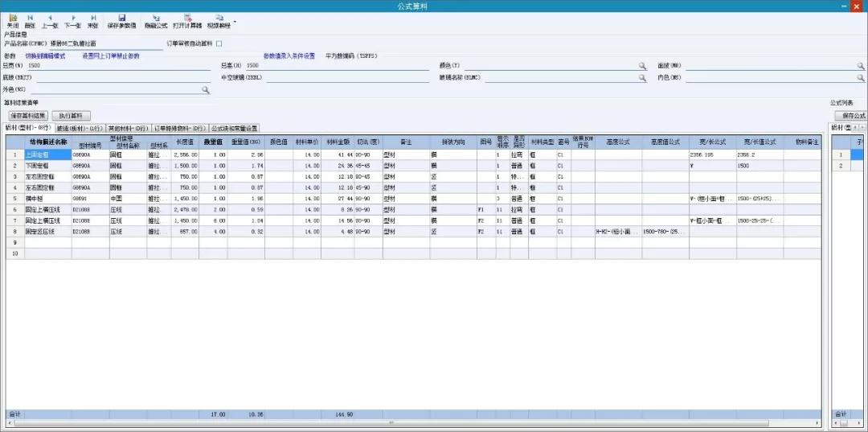Viewport: 868px width, 432px height.
Task: Click 材料金额 column header
Action: click(338, 142)
